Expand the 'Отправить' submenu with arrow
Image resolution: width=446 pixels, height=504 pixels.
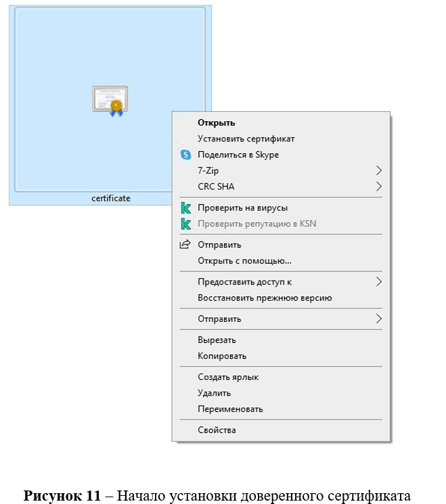click(378, 318)
